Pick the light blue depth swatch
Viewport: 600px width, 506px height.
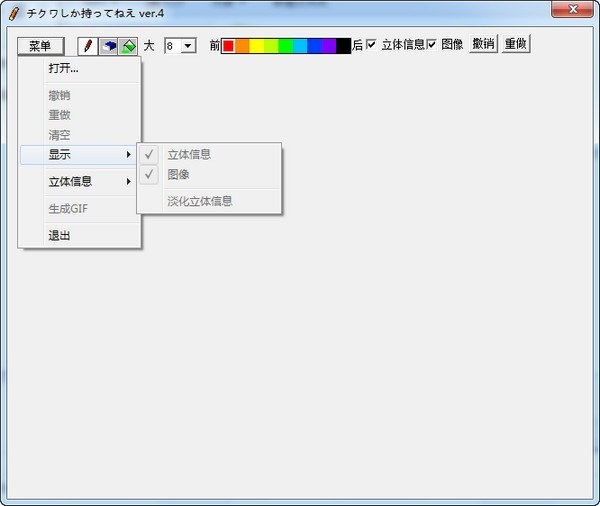click(300, 46)
